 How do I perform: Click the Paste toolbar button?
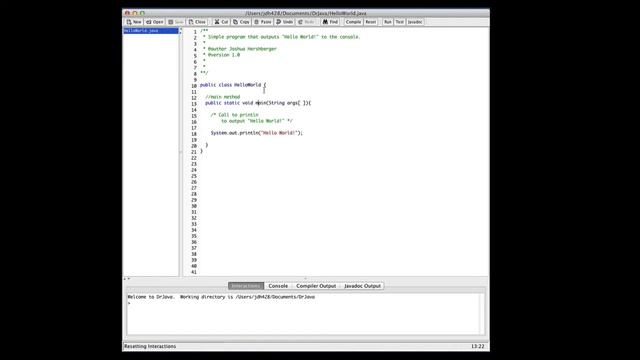tap(263, 22)
